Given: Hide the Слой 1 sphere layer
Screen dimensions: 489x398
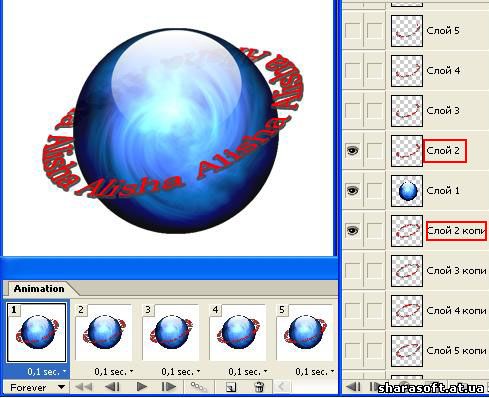Looking at the screenshot, I should pos(353,190).
